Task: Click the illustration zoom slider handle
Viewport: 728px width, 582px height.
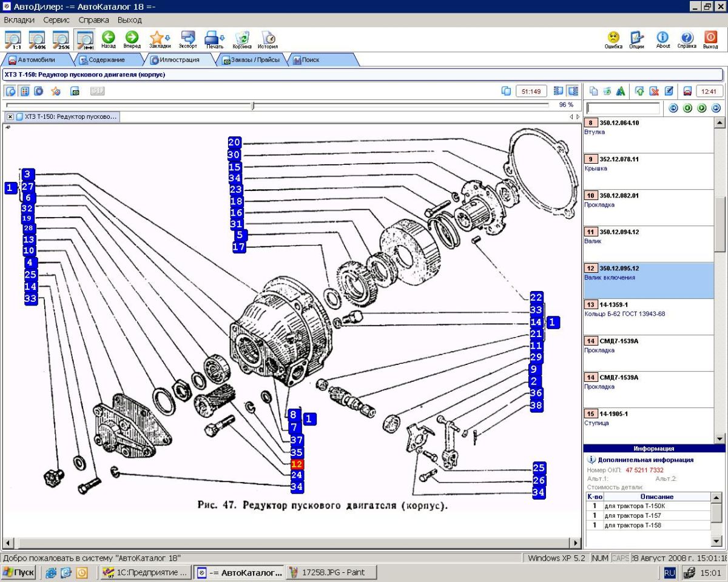Action: pyautogui.click(x=253, y=105)
